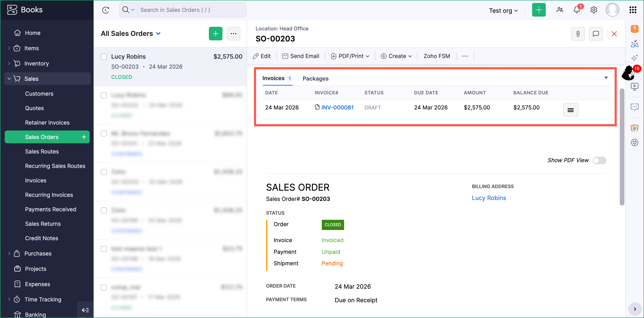This screenshot has height=318, width=644.
Task: Click the attachment paperclip icon
Action: pyautogui.click(x=578, y=34)
